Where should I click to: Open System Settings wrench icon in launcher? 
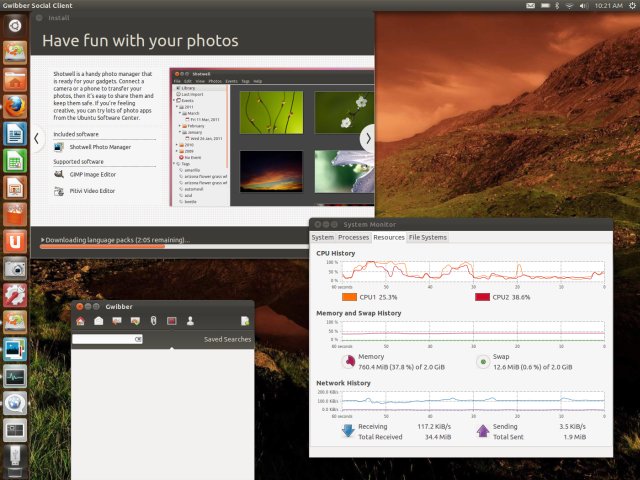pos(15,295)
